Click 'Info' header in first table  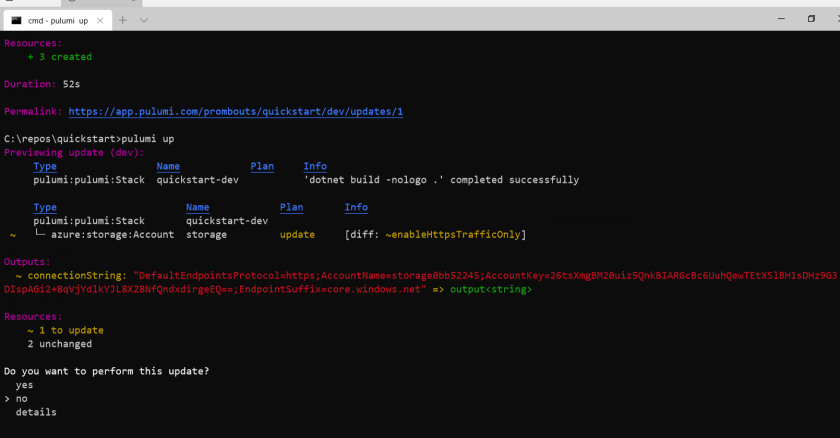click(x=315, y=167)
